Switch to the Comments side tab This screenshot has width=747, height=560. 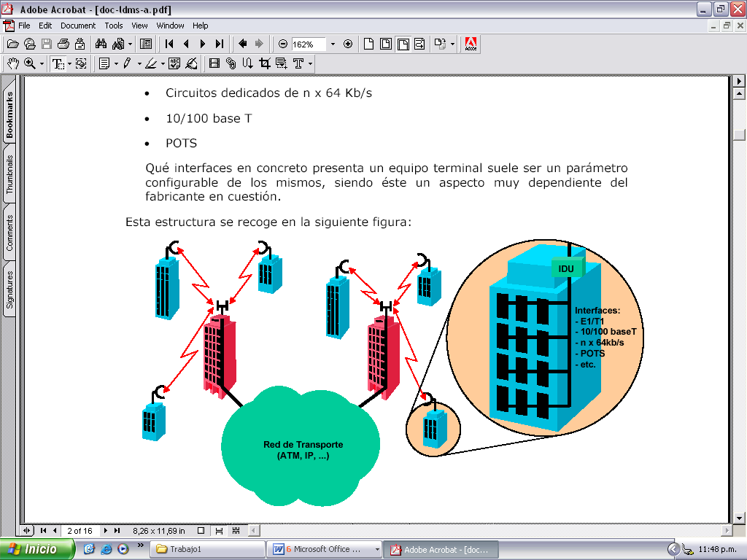click(9, 233)
